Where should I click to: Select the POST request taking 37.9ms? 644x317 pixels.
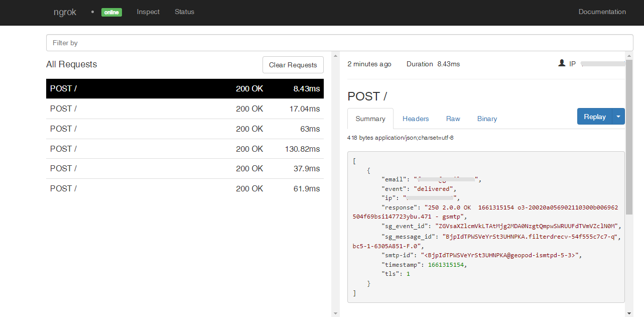coord(185,168)
